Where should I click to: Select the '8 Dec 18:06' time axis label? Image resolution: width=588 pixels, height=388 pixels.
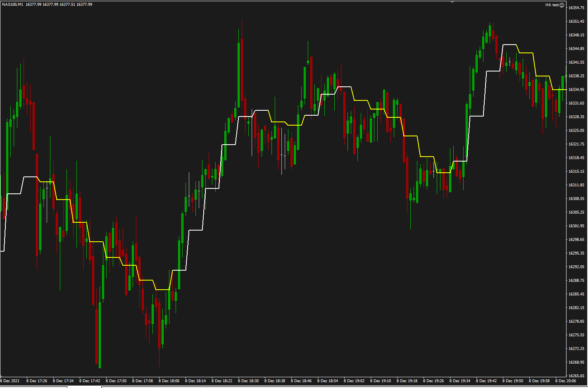click(169, 381)
